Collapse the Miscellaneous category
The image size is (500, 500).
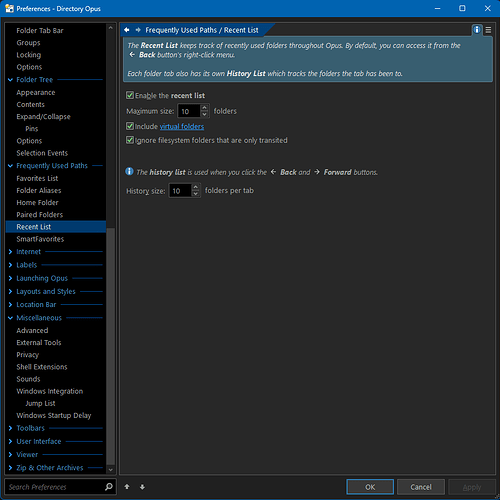tap(10, 318)
